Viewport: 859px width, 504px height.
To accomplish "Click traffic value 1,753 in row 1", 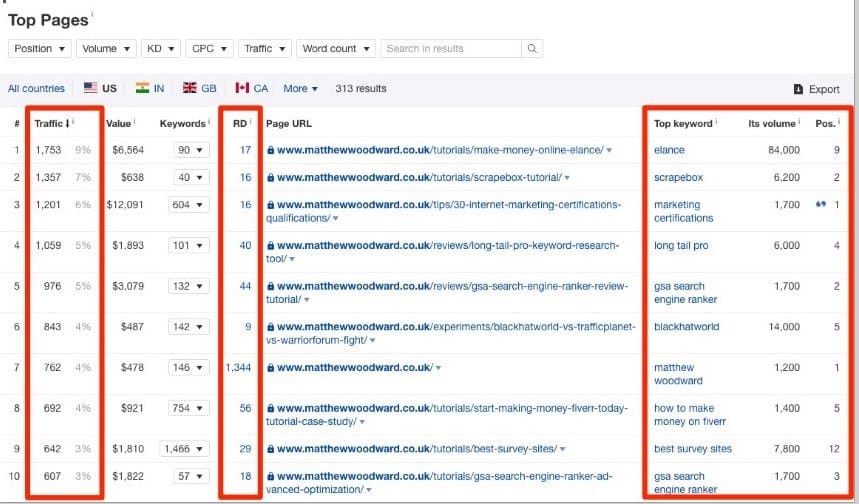I will [x=48, y=150].
